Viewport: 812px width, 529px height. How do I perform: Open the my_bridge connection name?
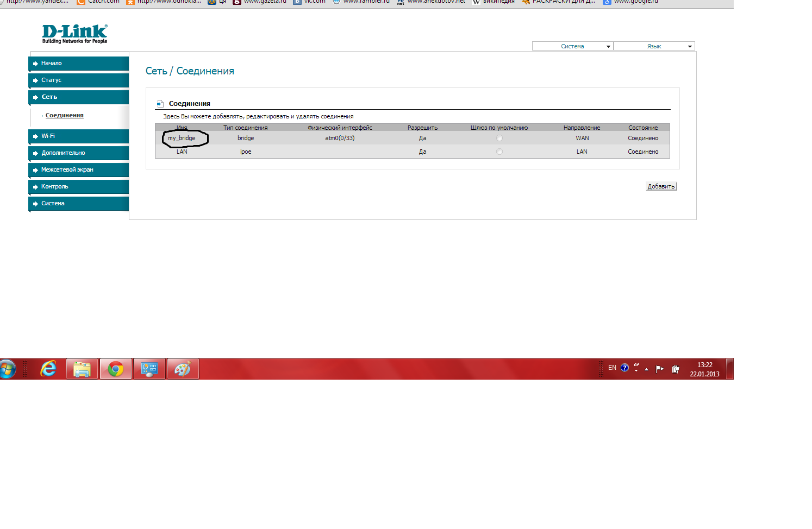click(182, 138)
